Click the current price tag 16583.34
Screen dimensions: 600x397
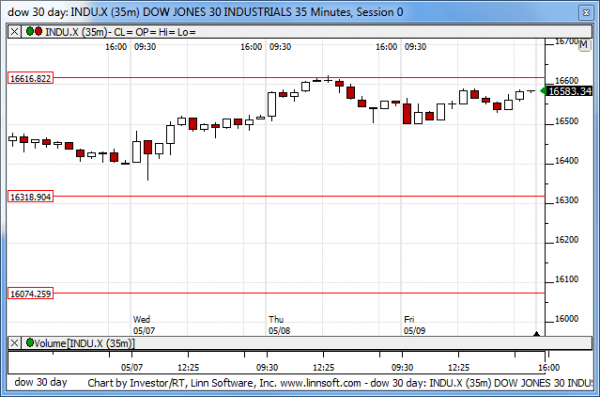pyautogui.click(x=570, y=91)
